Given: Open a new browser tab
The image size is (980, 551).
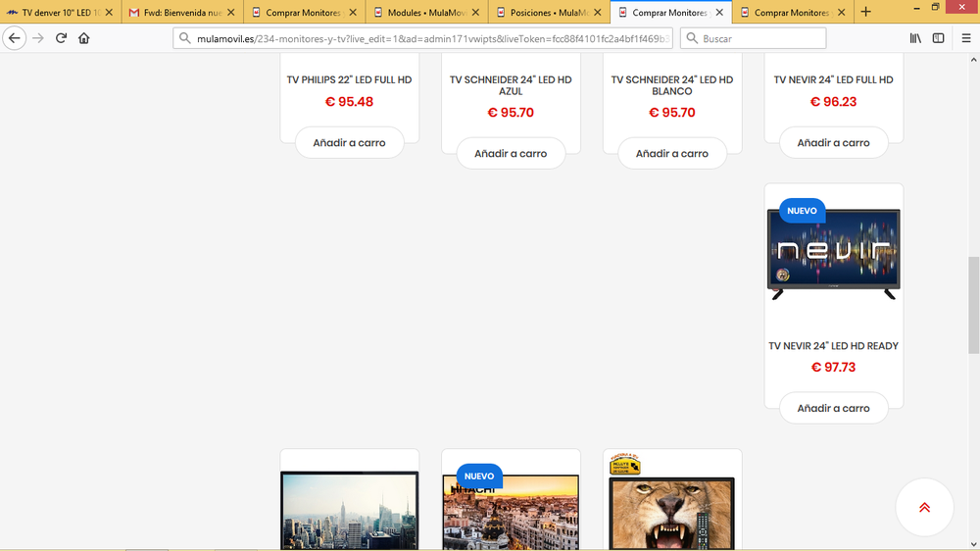Looking at the screenshot, I should tap(865, 12).
